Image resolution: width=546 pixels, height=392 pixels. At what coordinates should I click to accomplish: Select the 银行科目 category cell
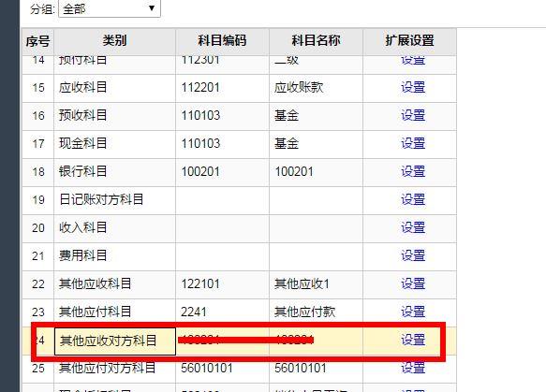tap(114, 173)
